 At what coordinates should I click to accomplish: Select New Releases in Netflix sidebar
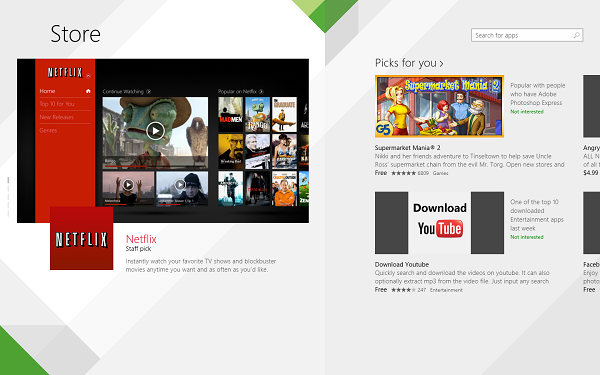(57, 117)
